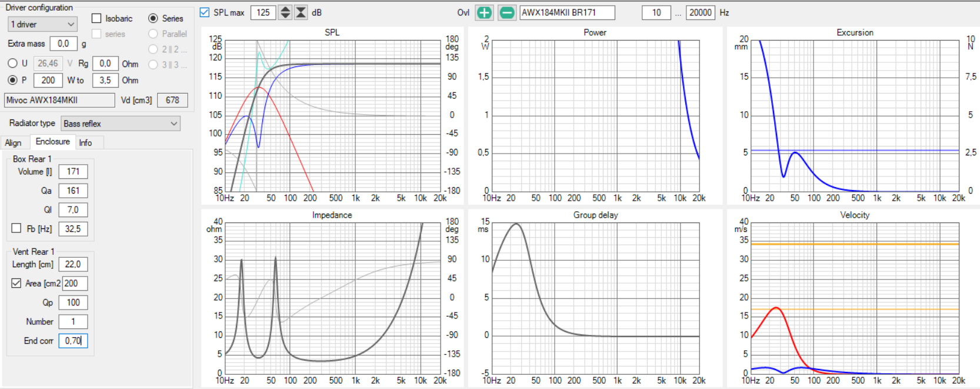The height and width of the screenshot is (389, 980).
Task: Choose the Series radio option
Action: [154, 19]
